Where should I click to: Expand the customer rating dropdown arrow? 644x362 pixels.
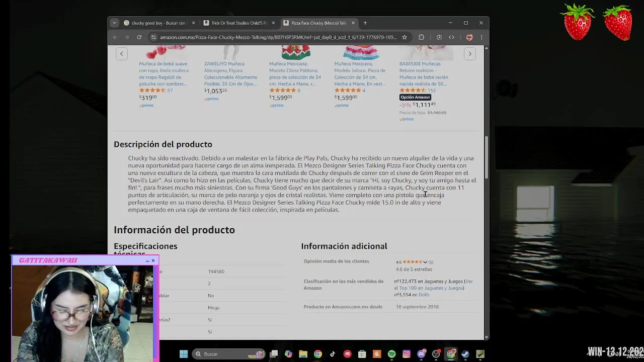pos(425,262)
